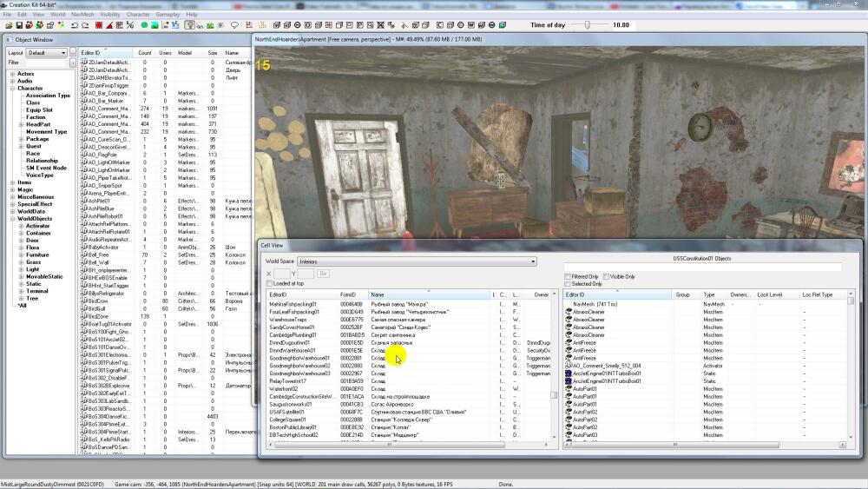Select the BostonPublicLibrary01 cell row

410,427
